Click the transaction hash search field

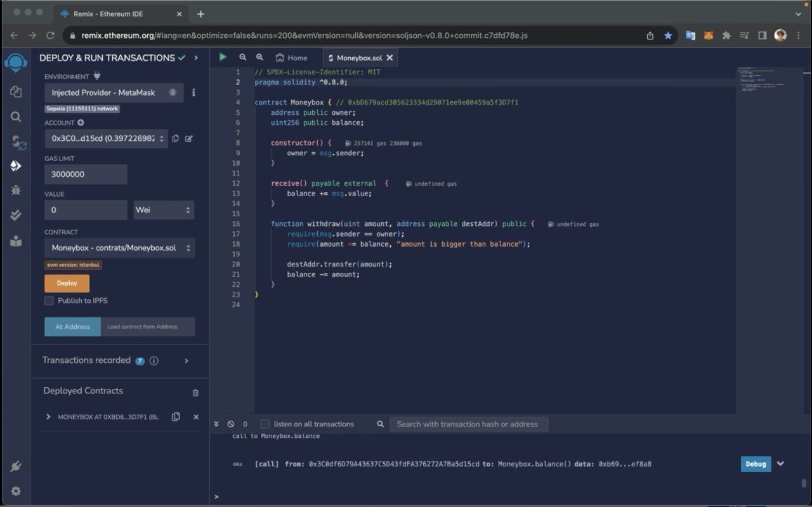pyautogui.click(x=469, y=424)
